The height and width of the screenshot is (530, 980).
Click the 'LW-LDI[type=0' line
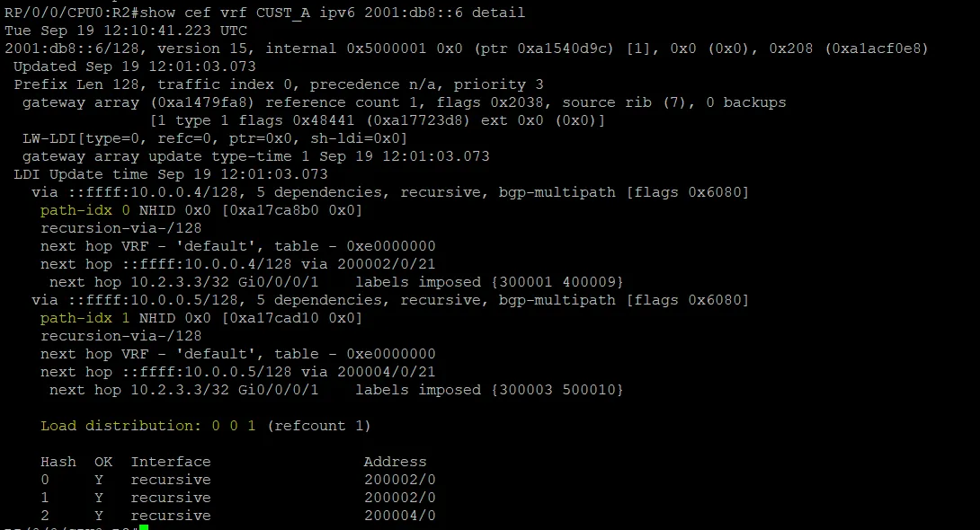click(x=214, y=138)
